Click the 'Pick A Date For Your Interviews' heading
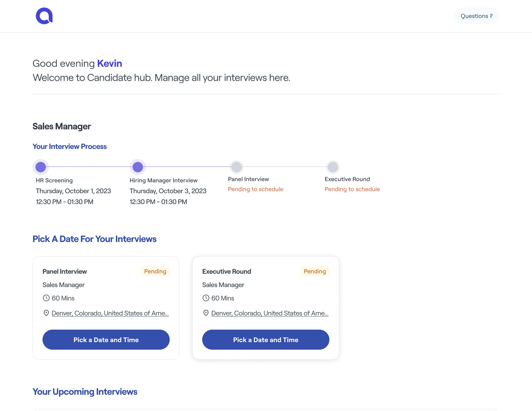Image resolution: width=532 pixels, height=411 pixels. pyautogui.click(x=94, y=239)
